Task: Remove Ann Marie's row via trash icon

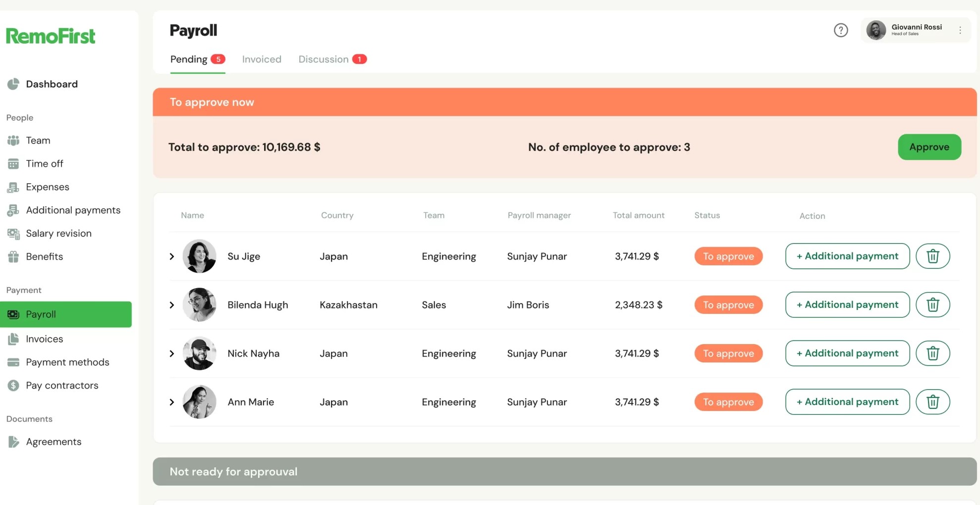Action: click(x=932, y=402)
